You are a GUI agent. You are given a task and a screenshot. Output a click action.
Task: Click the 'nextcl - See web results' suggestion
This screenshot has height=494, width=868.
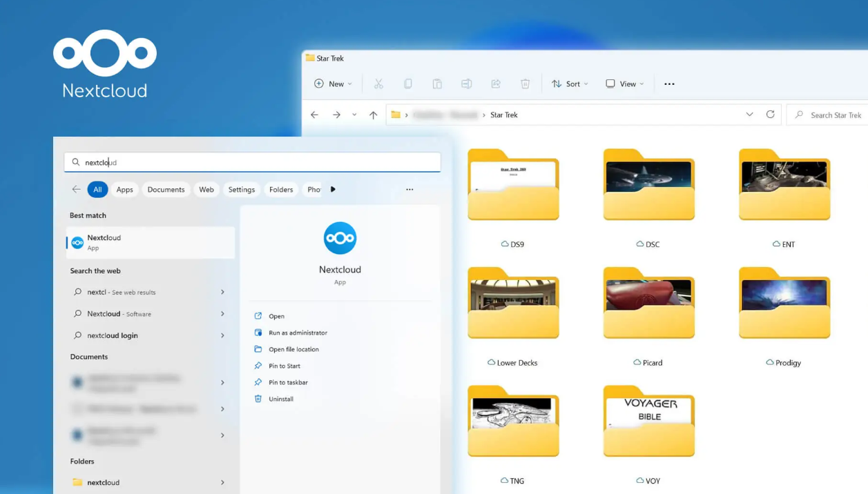(x=151, y=292)
